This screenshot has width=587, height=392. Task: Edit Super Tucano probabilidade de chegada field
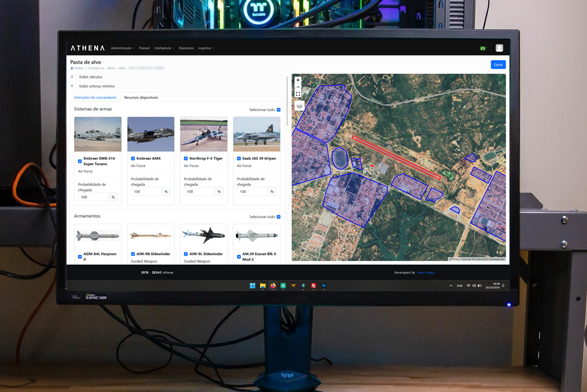coord(93,197)
